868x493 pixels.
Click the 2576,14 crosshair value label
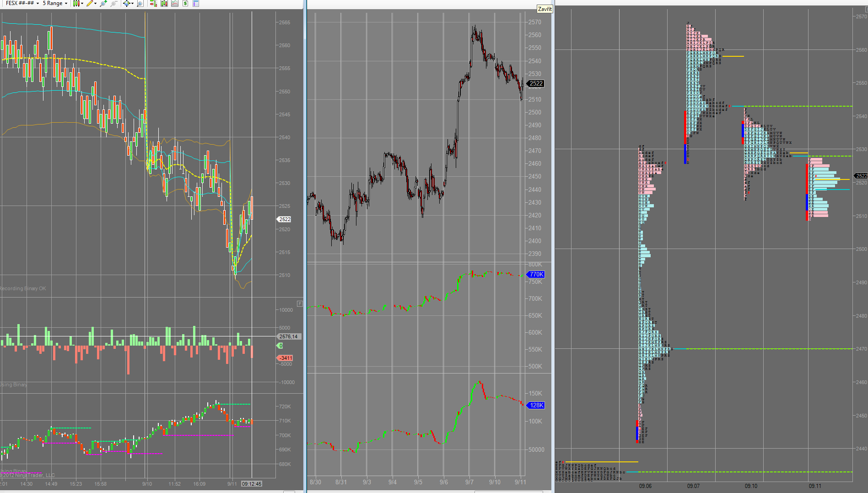coord(288,336)
